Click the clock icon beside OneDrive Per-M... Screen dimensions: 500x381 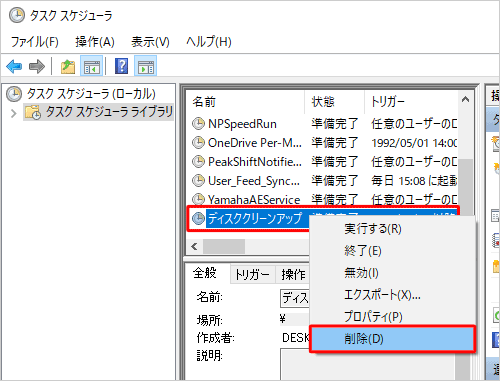coord(198,143)
